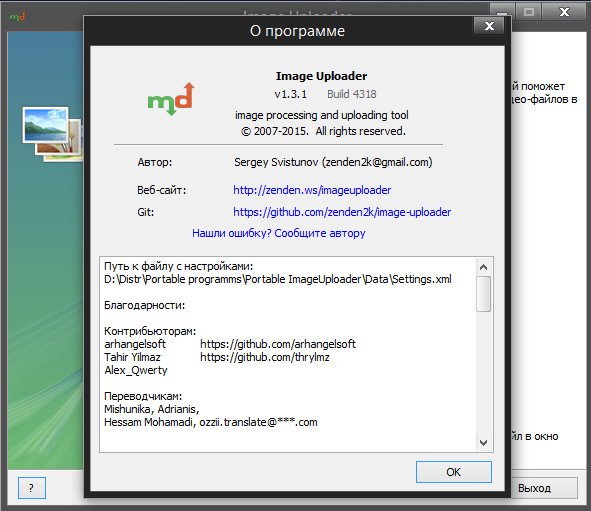The height and width of the screenshot is (511, 591).
Task: Click the help "?" button in the main window
Action: tap(32, 488)
